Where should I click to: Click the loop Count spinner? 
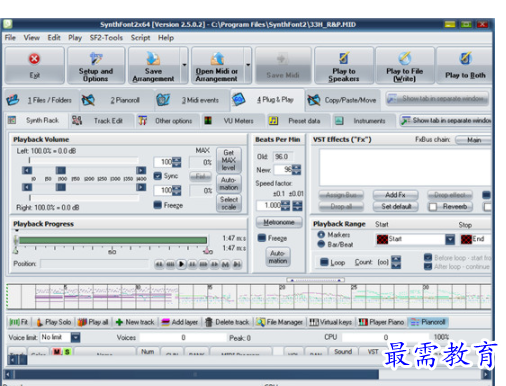coord(396,262)
